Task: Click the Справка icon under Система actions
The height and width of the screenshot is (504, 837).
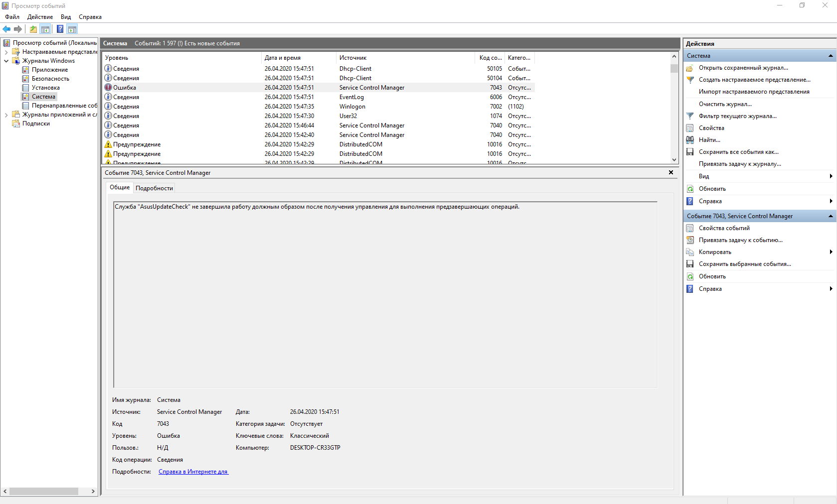Action: coord(690,201)
